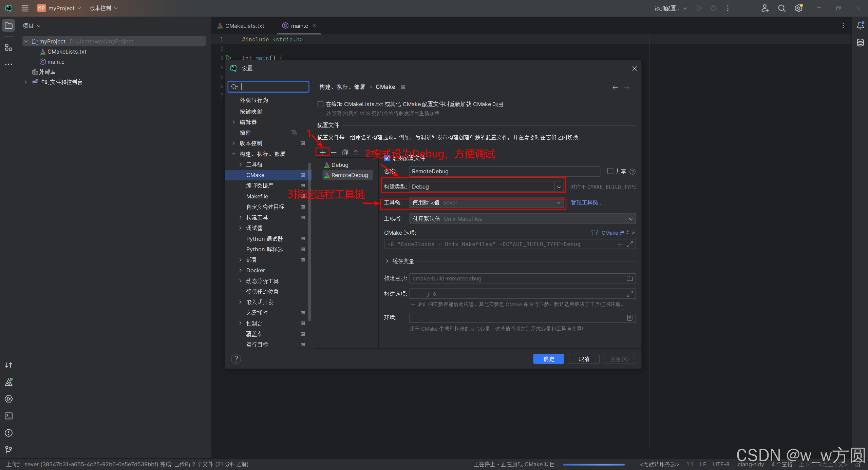Viewport: 868px width, 470px height.
Task: Click the Run button in the toolbar
Action: coord(699,8)
